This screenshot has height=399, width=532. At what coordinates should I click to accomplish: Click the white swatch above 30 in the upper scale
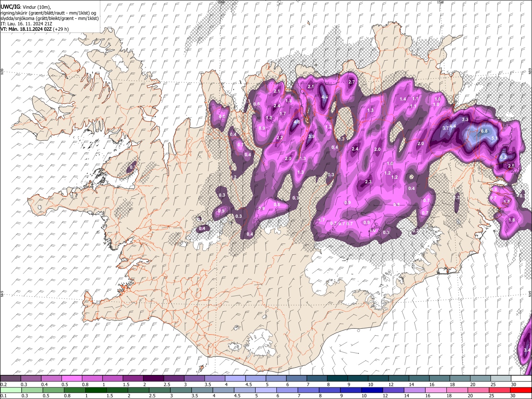coord(522,379)
